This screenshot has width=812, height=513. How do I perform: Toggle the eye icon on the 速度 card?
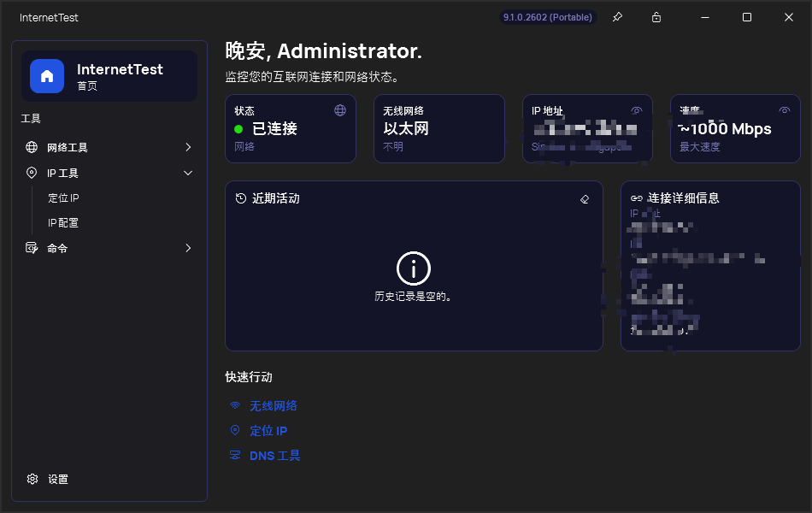(785, 110)
